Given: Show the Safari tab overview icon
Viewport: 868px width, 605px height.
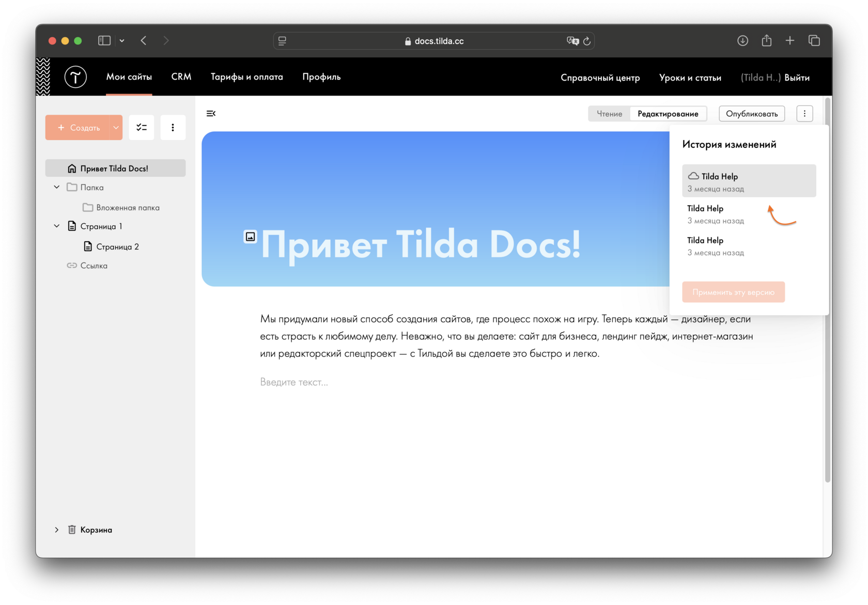Looking at the screenshot, I should [814, 40].
